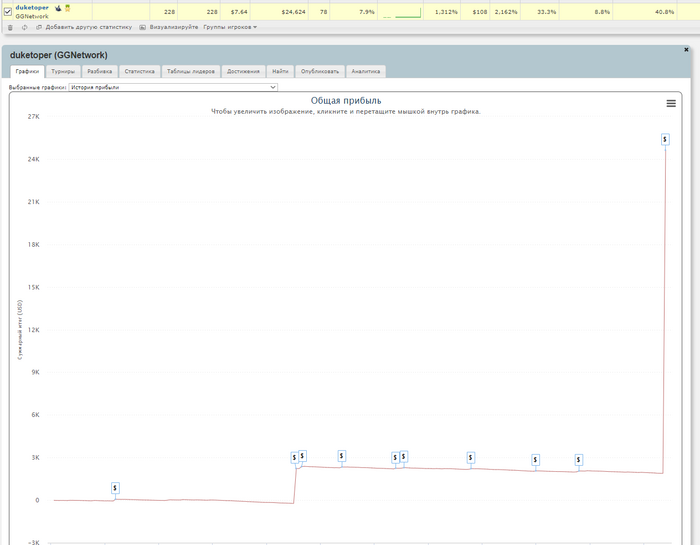Image resolution: width=700 pixels, height=545 pixels.
Task: Switch to the Турниры tab
Action: click(63, 71)
